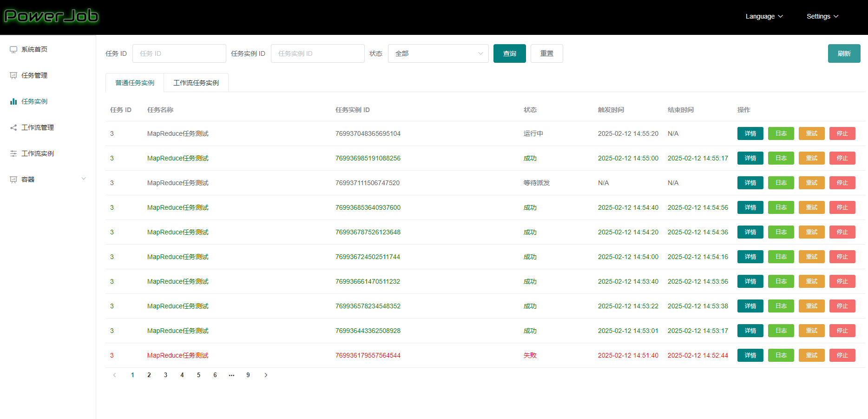Click the 工作流管理 share icon
This screenshot has width=868, height=419.
pyautogui.click(x=13, y=127)
